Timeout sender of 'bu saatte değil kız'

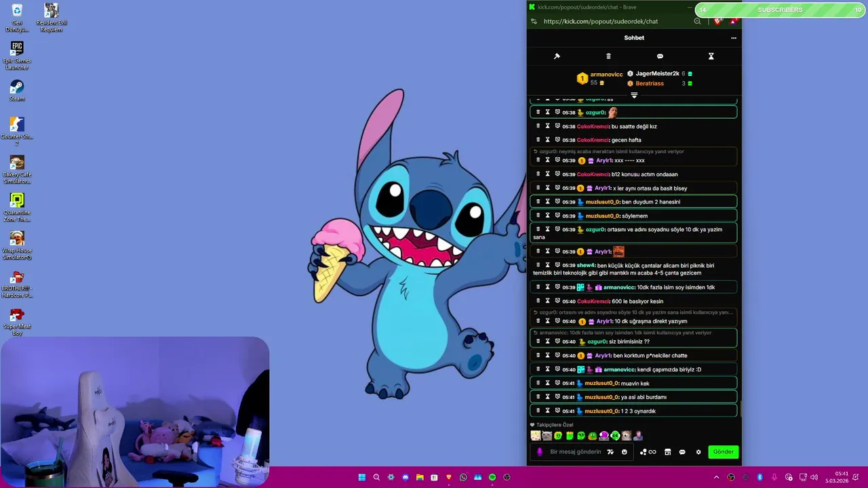[x=548, y=126]
